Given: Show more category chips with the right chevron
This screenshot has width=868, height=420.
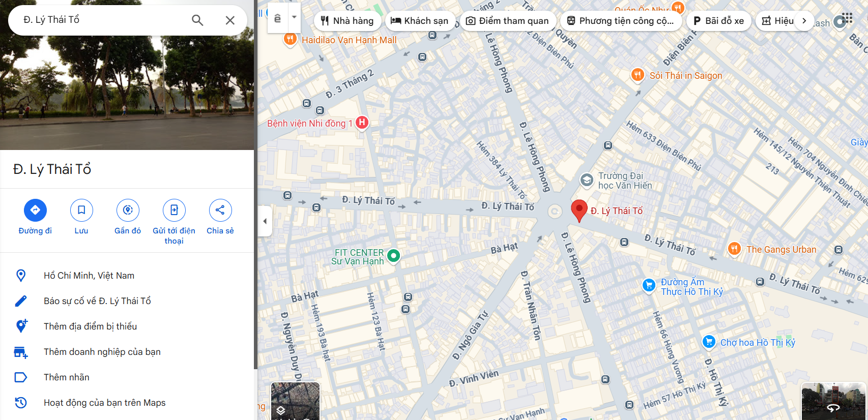Looking at the screenshot, I should pyautogui.click(x=804, y=21).
